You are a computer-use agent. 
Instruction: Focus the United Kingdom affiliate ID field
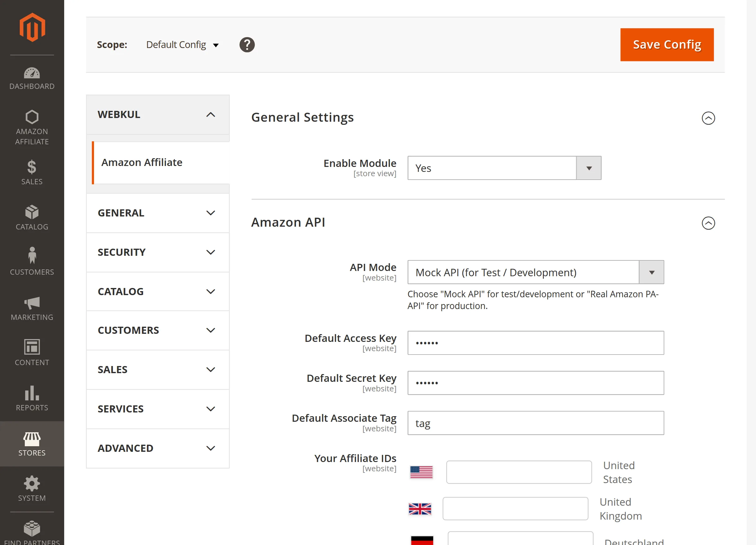515,508
